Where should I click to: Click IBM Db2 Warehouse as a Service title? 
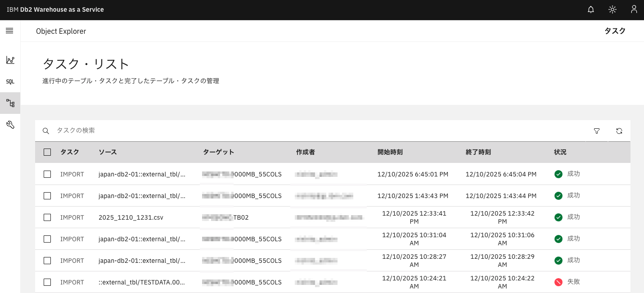[55, 9]
